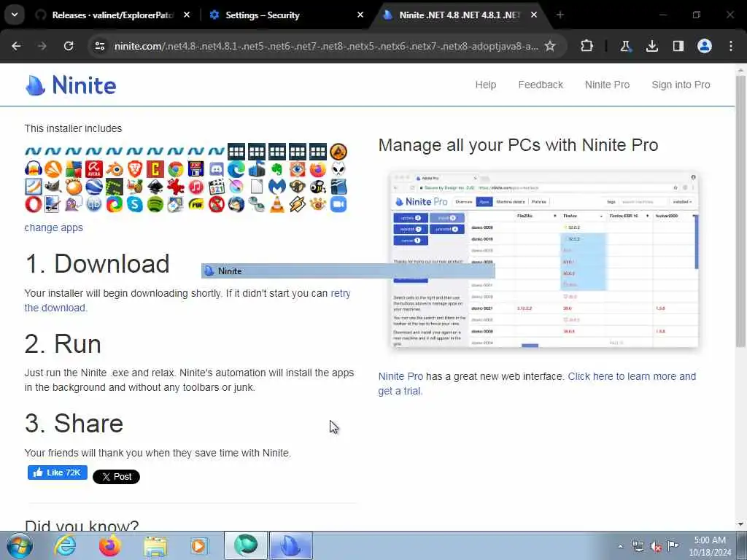Click the Zoom camera icon
Image resolution: width=747 pixels, height=560 pixels.
(x=338, y=204)
